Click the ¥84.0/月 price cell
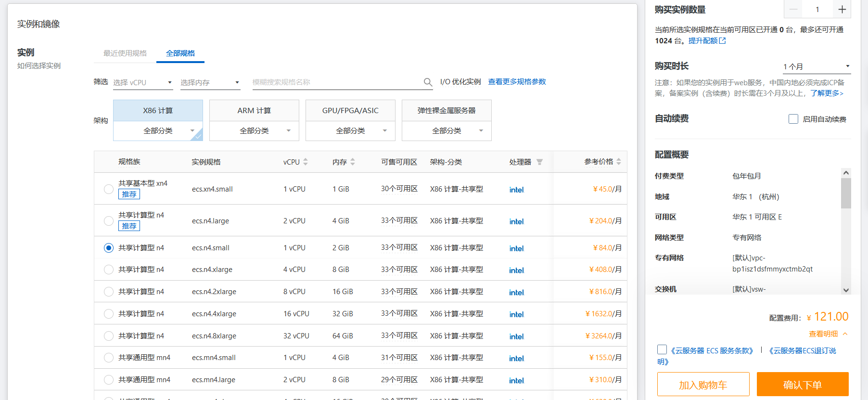Screen dimensions: 868x400 607,248
